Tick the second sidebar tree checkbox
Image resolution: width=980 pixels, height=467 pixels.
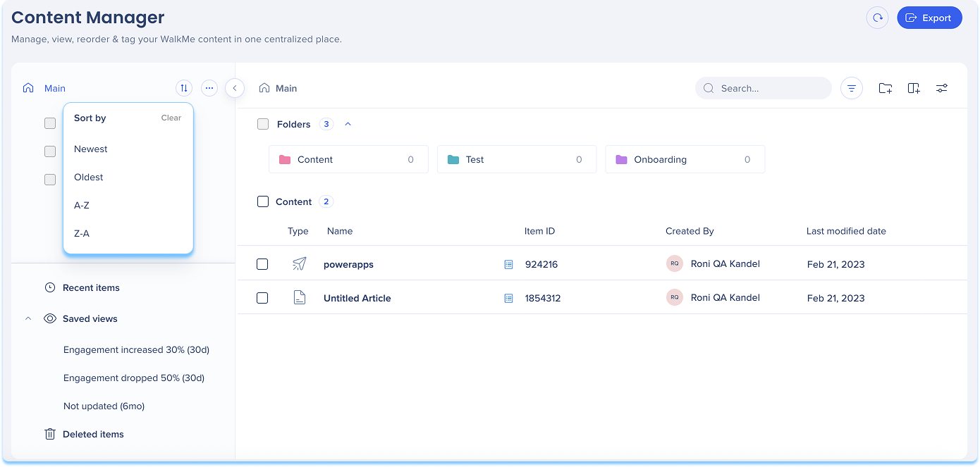pos(50,151)
